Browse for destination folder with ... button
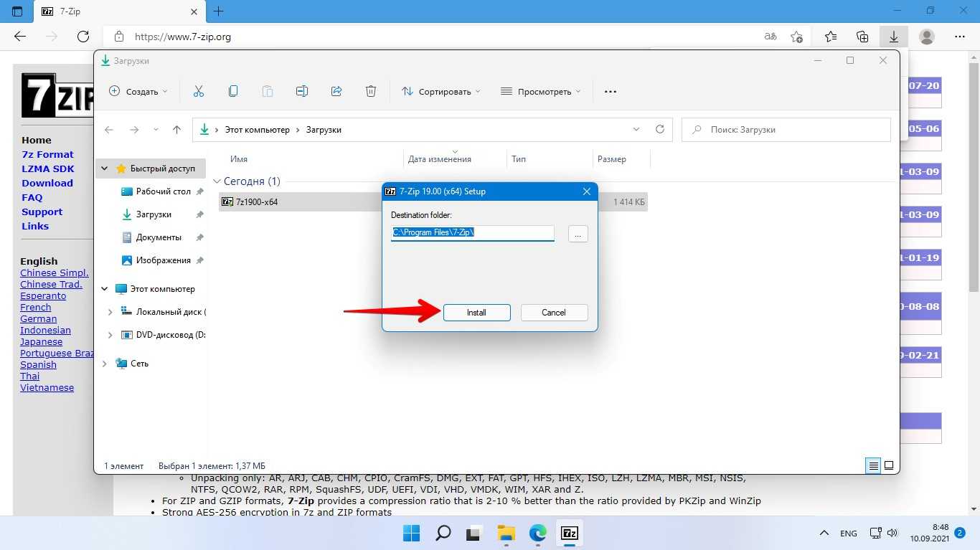This screenshot has height=550, width=980. 578,234
